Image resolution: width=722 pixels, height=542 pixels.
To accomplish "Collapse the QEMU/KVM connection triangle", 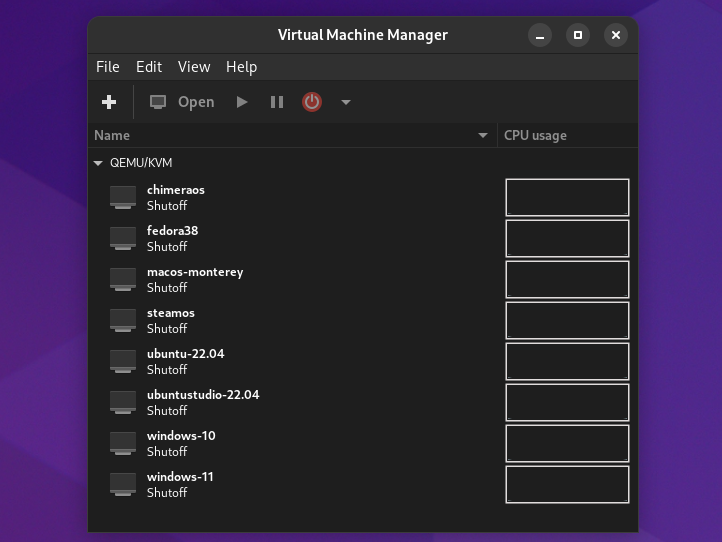I will point(98,163).
